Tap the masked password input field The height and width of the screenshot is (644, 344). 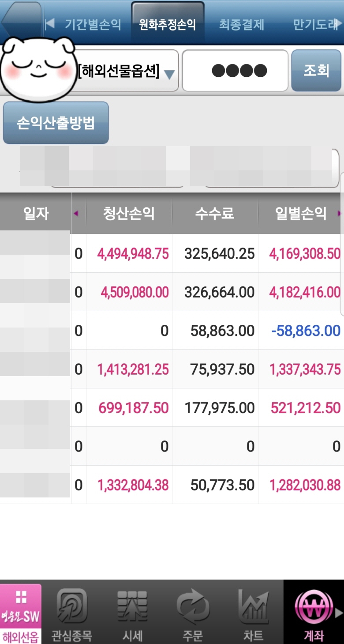click(235, 71)
